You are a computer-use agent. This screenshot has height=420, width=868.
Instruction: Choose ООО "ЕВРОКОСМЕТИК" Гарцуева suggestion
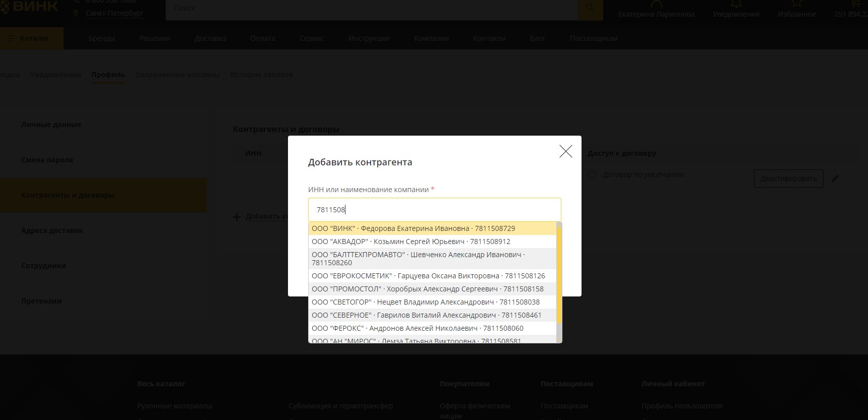click(432, 276)
